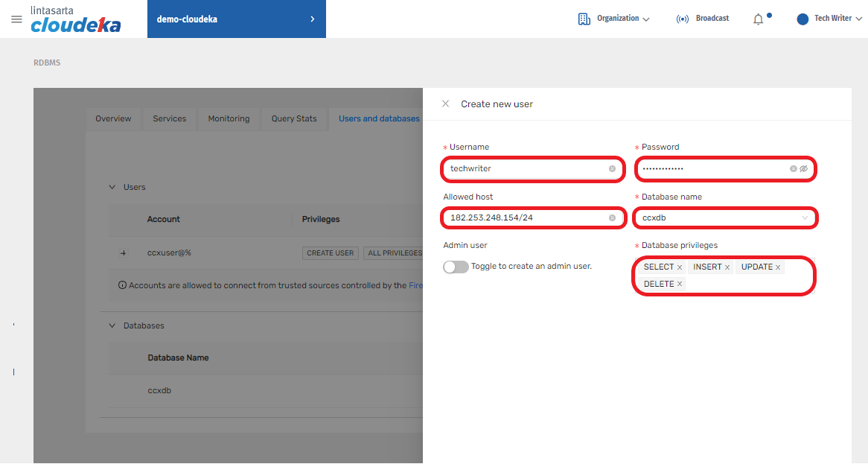The width and height of the screenshot is (868, 464).
Task: Clear the Allowed host field
Action: [x=612, y=218]
